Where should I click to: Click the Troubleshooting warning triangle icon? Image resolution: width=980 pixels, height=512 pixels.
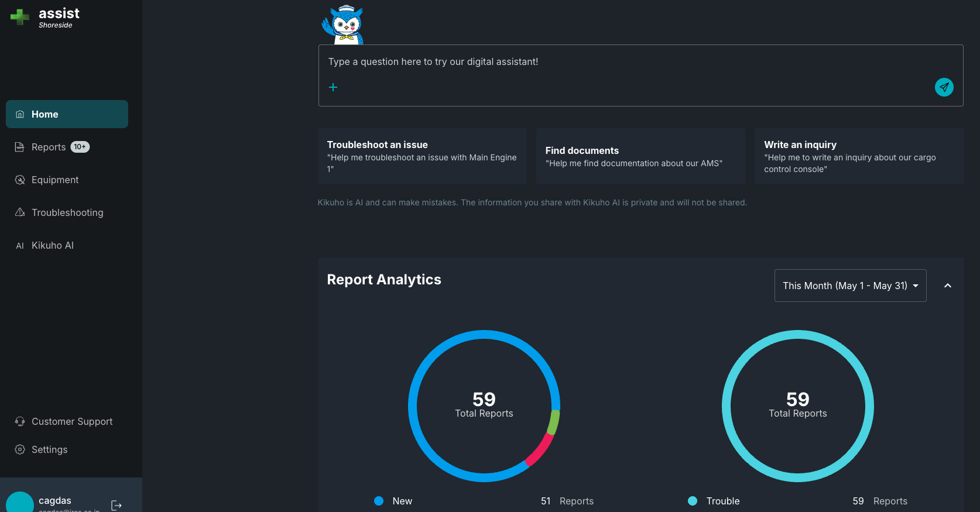click(x=20, y=212)
